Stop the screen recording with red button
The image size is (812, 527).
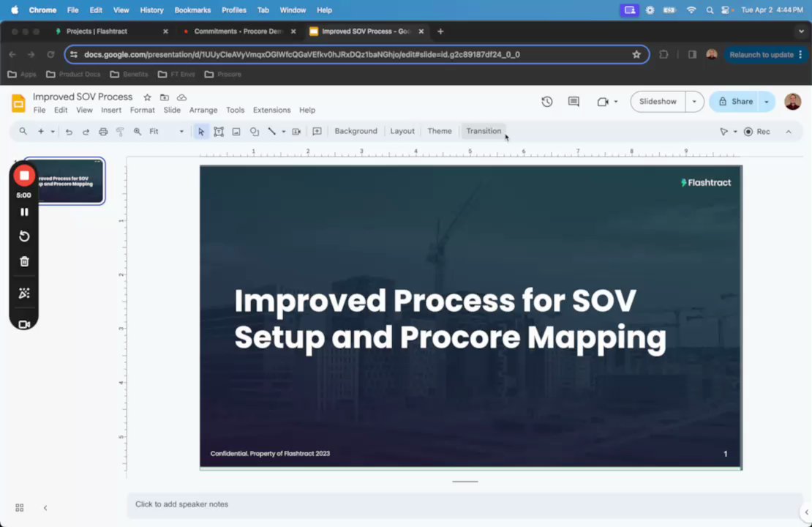[24, 176]
